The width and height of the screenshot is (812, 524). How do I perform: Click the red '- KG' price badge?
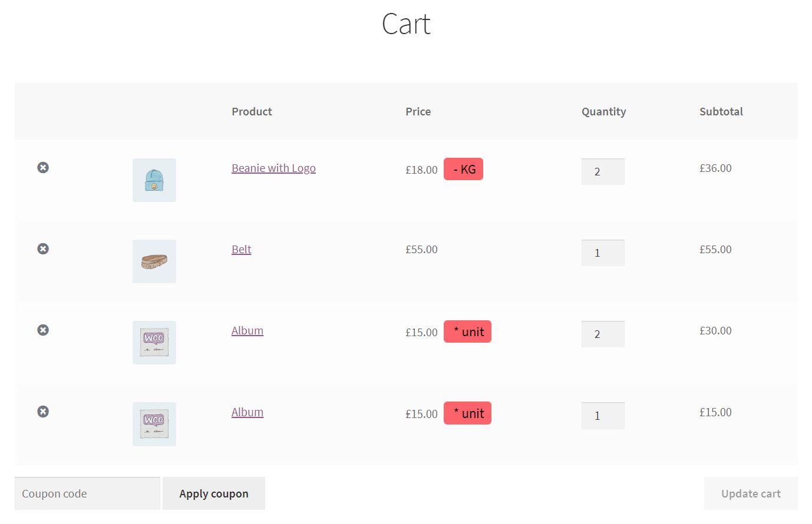tap(463, 170)
